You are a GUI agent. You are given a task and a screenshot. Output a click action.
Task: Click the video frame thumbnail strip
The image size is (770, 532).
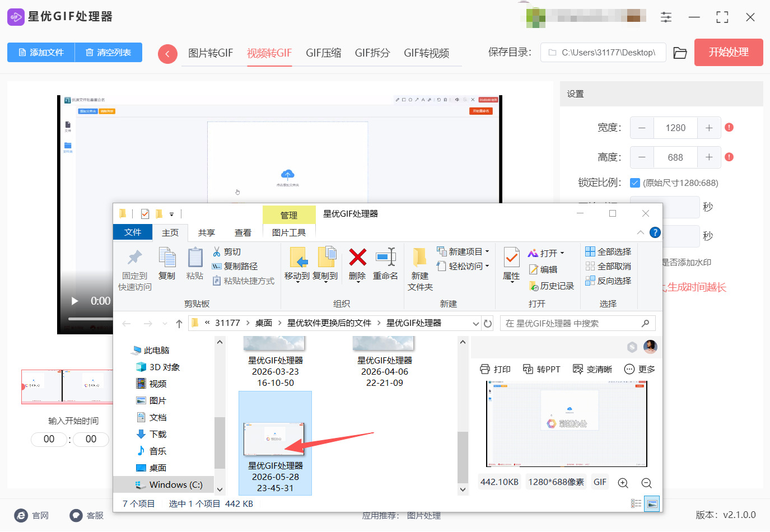[x=67, y=386]
